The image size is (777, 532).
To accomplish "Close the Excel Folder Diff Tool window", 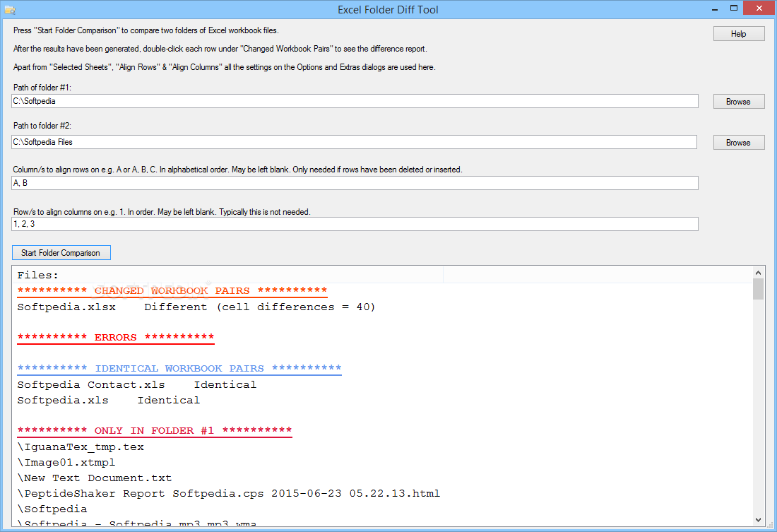I will [x=759, y=8].
